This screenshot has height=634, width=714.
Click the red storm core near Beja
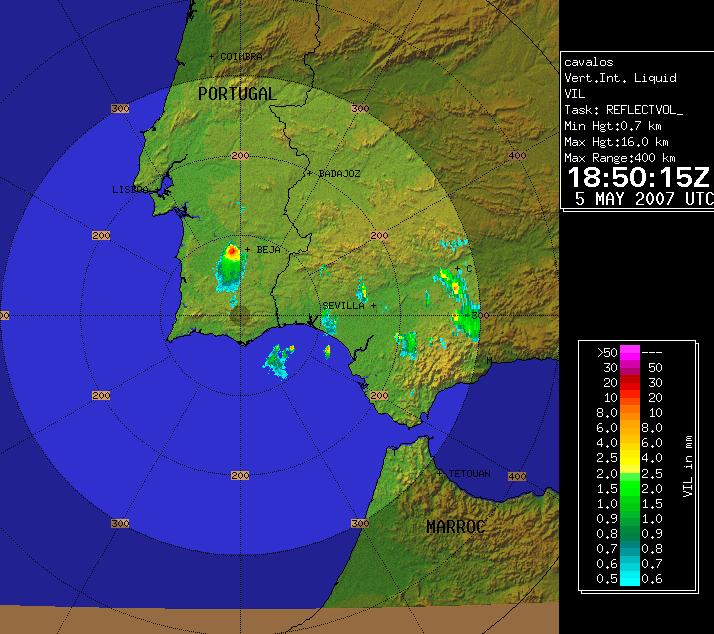pyautogui.click(x=233, y=252)
